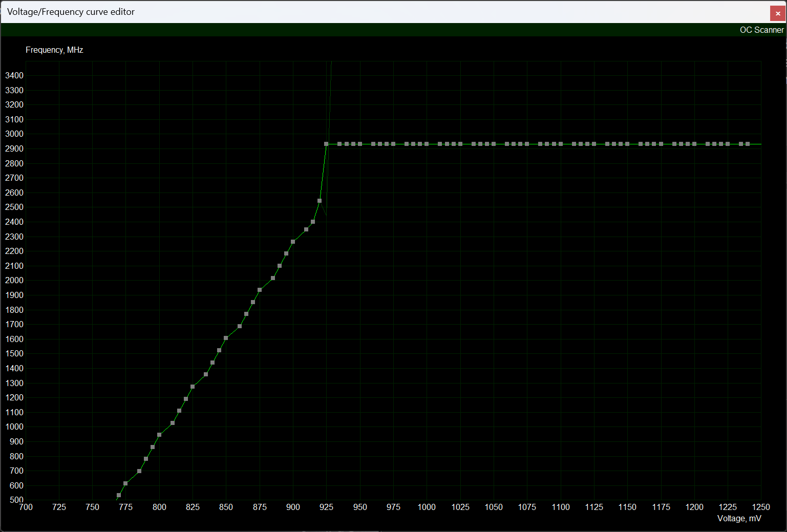
Task: Click the OC Scanner button
Action: (761, 30)
